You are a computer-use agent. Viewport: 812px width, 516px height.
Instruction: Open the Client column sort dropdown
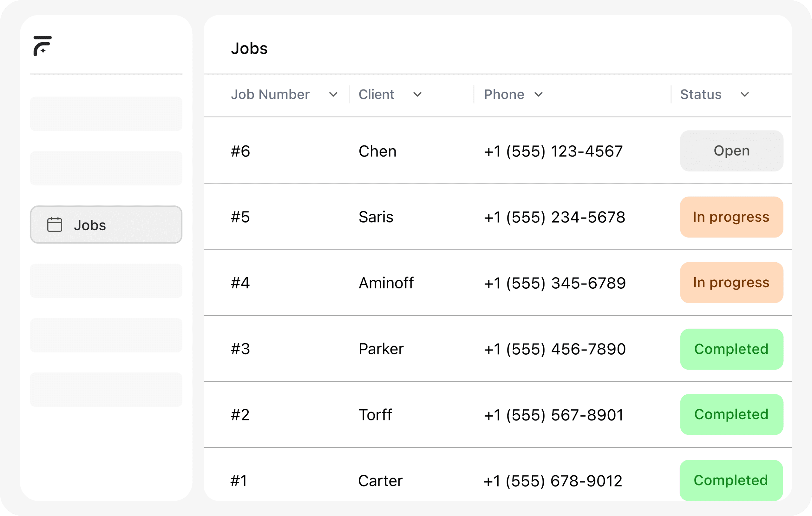417,95
